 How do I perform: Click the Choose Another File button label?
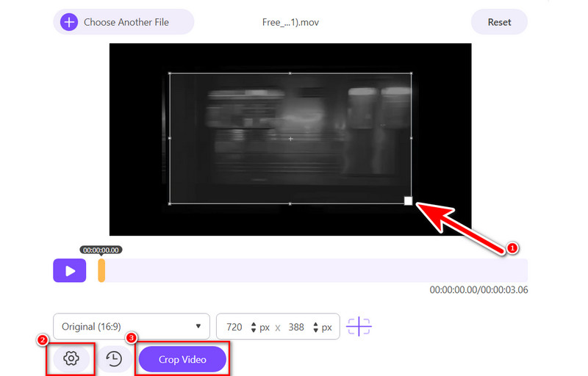point(126,22)
